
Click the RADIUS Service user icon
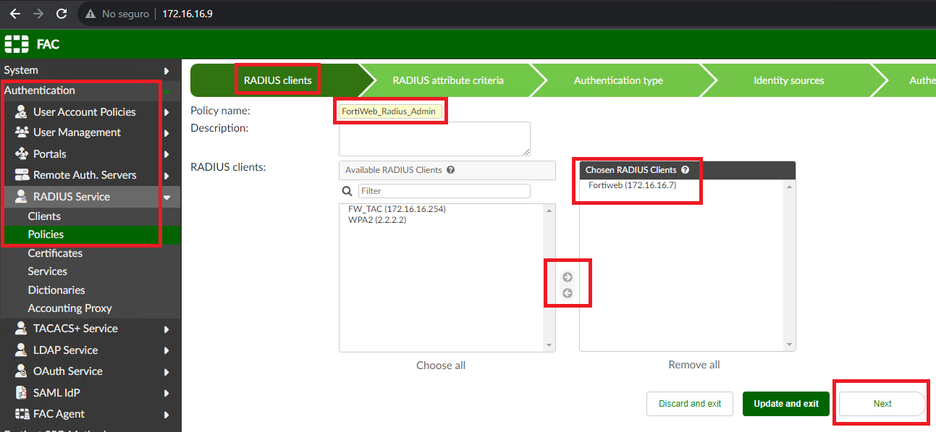[x=21, y=196]
